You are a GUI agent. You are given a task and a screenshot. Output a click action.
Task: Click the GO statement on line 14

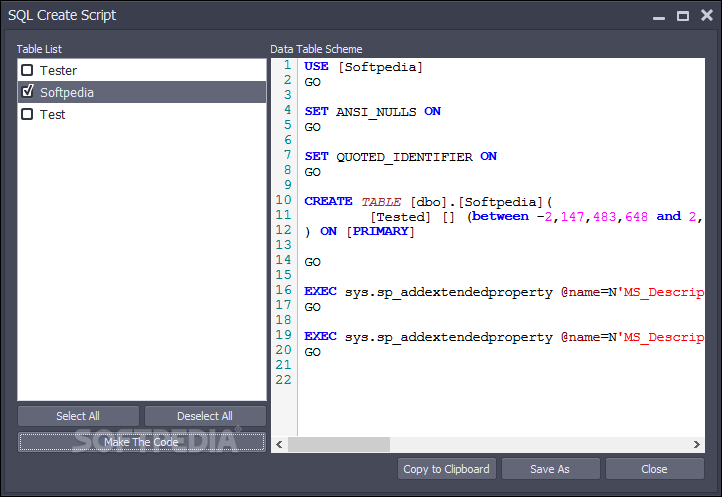pyautogui.click(x=313, y=262)
